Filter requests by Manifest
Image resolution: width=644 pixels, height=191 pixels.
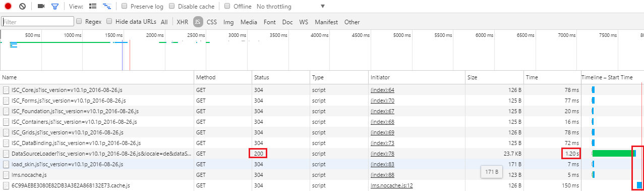point(326,22)
